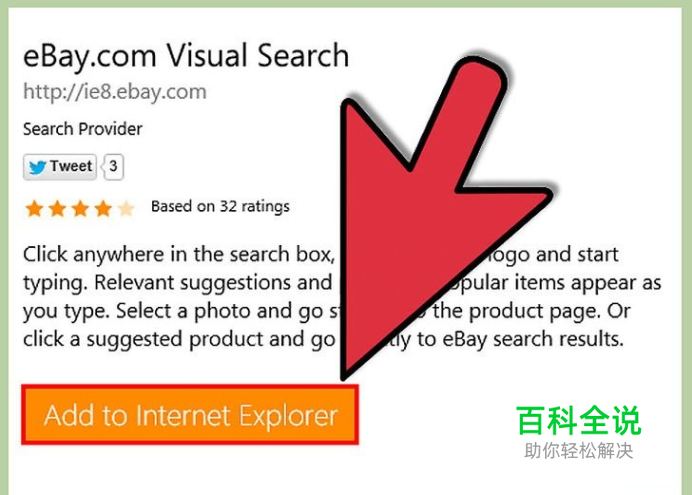
Task: Click the 助你轻松解决 tagline text
Action: click(x=579, y=451)
